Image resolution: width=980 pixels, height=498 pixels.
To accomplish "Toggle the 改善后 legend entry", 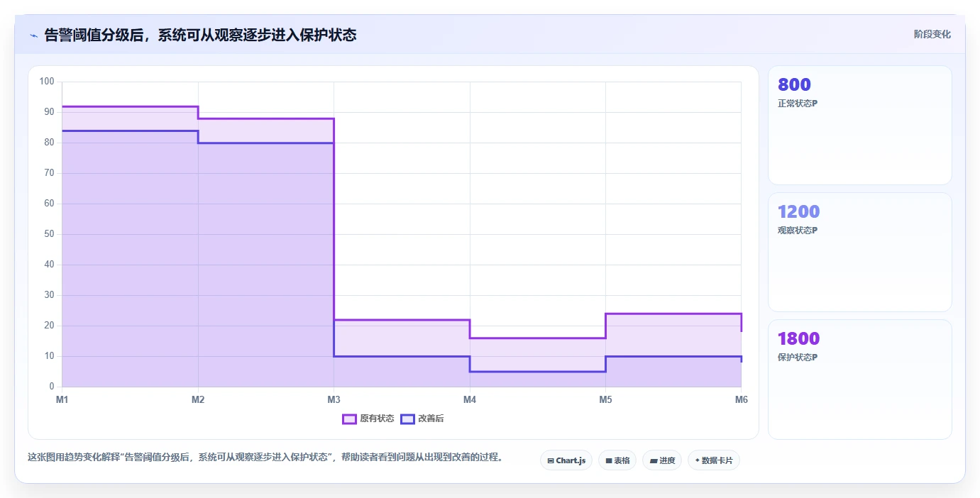I will 422,419.
